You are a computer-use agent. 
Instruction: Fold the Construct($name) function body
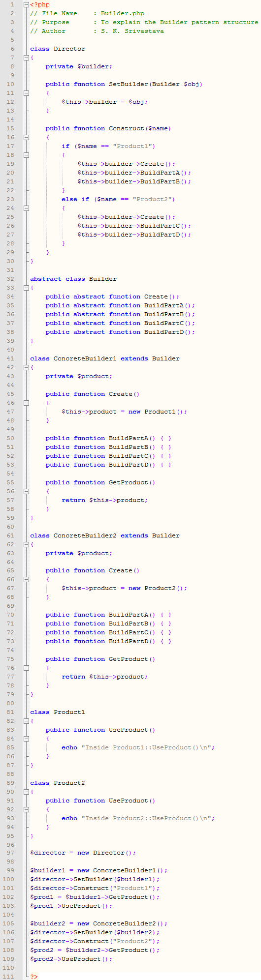pos(26,137)
